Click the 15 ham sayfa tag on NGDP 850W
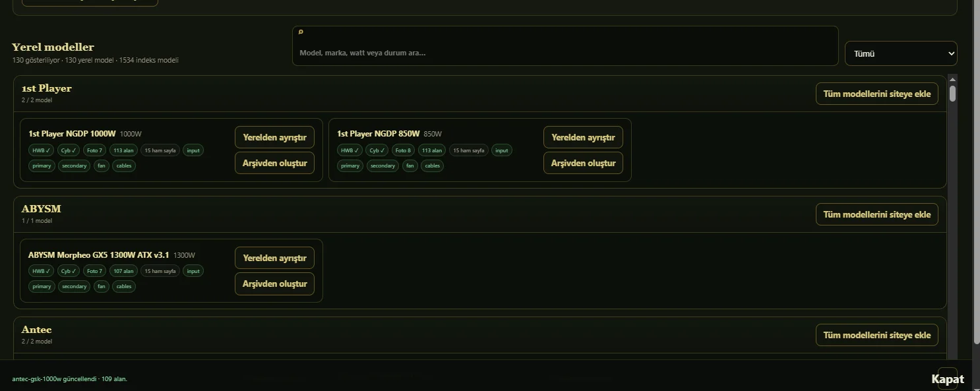 point(469,150)
